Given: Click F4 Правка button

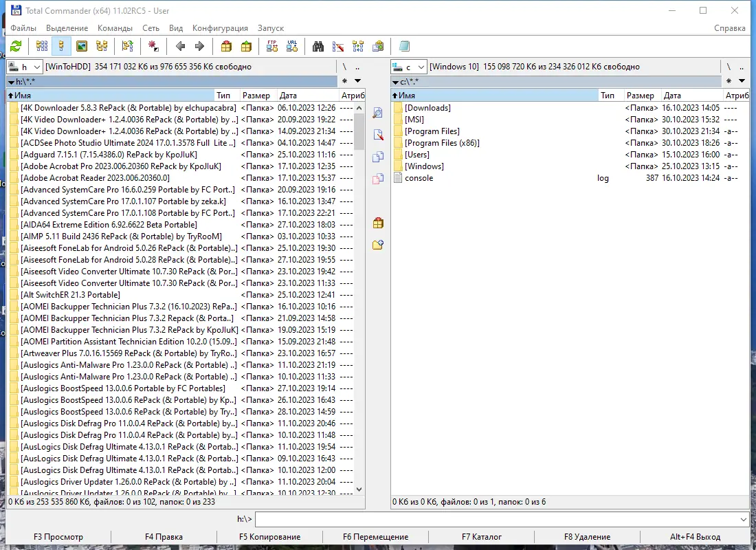Looking at the screenshot, I should pyautogui.click(x=164, y=536).
